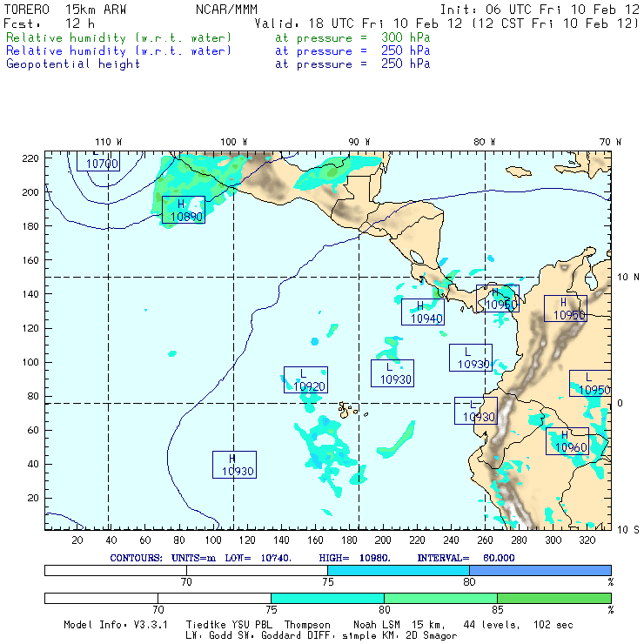Click the H 10930 box in the southwest ocean
Screen dimensions: 644x644
pos(234,465)
